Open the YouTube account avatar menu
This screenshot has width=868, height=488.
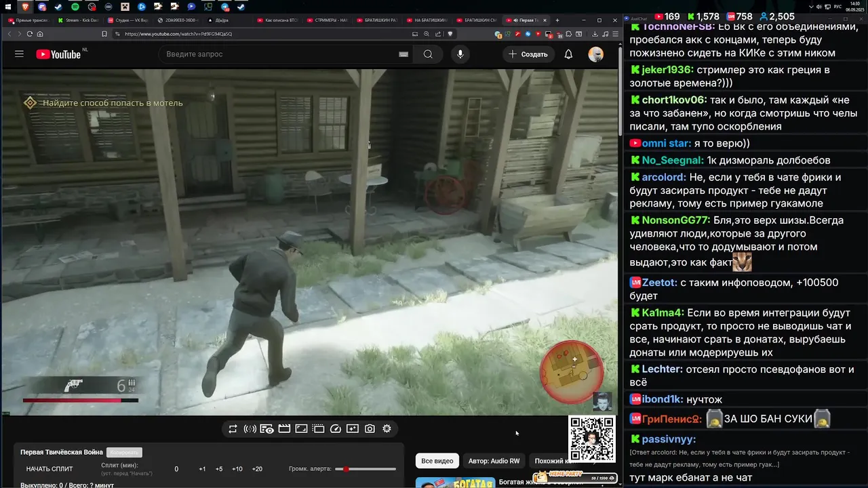(596, 54)
